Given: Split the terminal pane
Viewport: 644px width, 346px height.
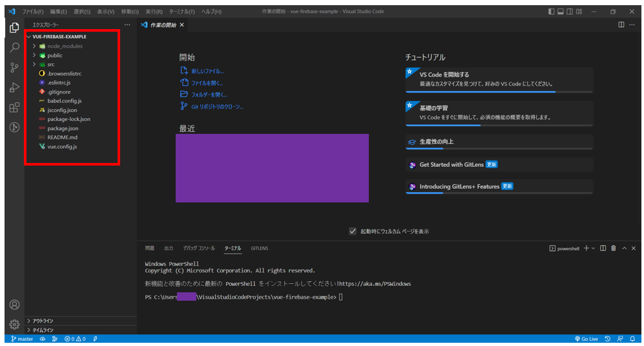Looking at the screenshot, I should tap(603, 248).
